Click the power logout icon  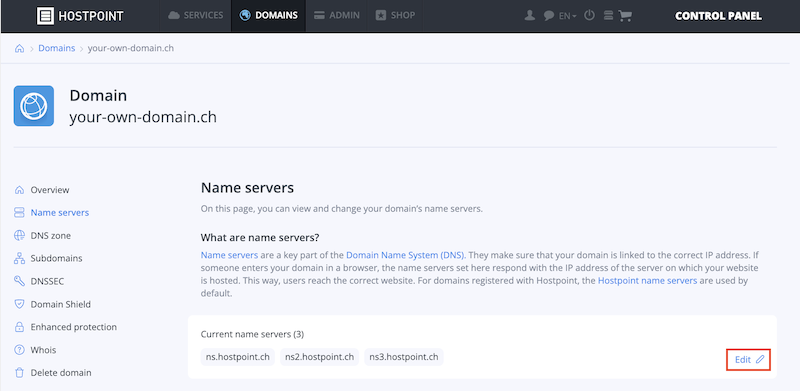pyautogui.click(x=589, y=15)
